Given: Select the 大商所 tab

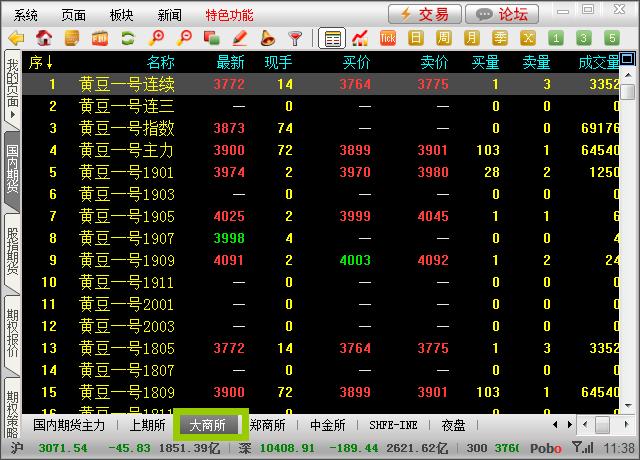Looking at the screenshot, I should (x=210, y=425).
